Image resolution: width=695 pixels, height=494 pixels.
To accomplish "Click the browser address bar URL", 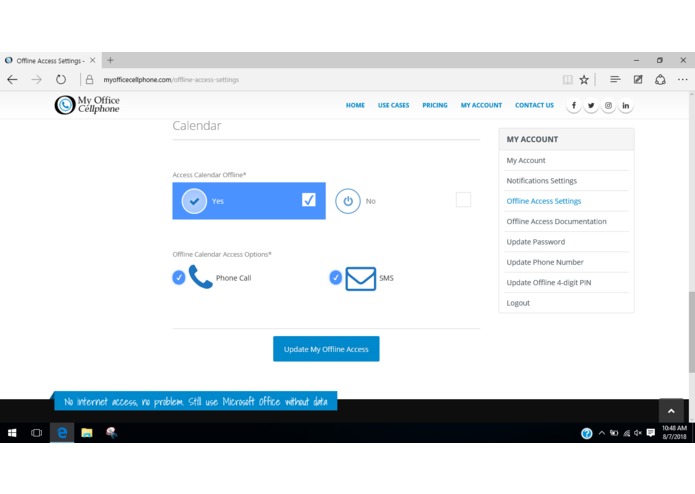I will pos(171,80).
